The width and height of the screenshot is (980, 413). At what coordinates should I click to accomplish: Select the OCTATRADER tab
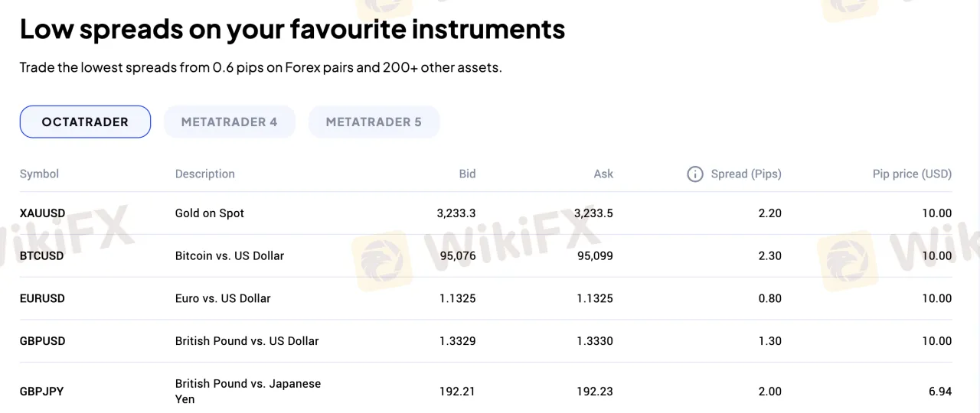click(85, 122)
